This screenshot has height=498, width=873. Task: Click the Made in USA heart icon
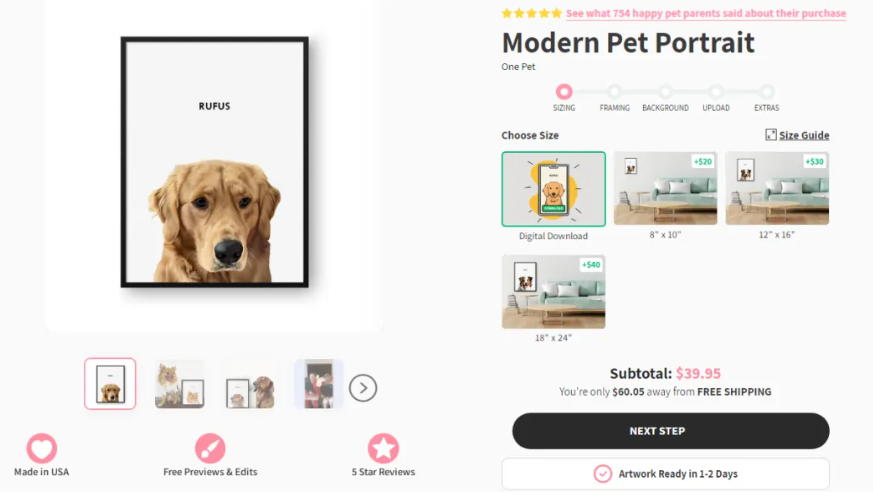42,447
